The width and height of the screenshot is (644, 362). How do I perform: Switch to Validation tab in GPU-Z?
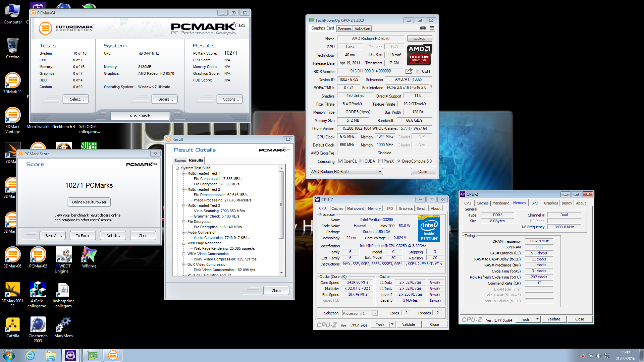pyautogui.click(x=362, y=29)
